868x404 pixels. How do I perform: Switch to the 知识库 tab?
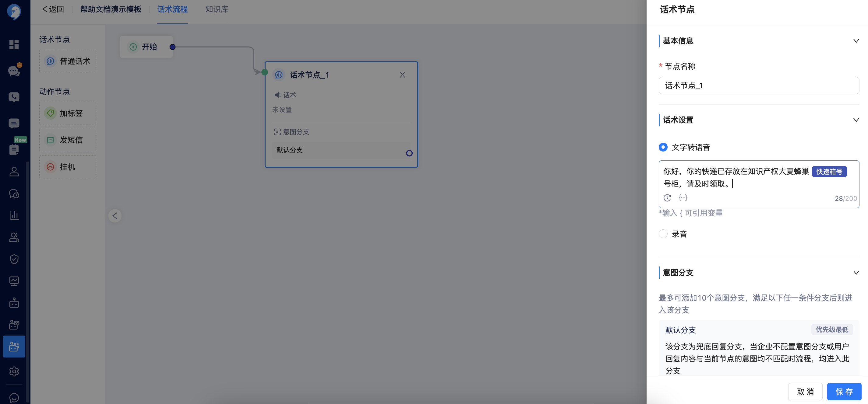(x=217, y=9)
